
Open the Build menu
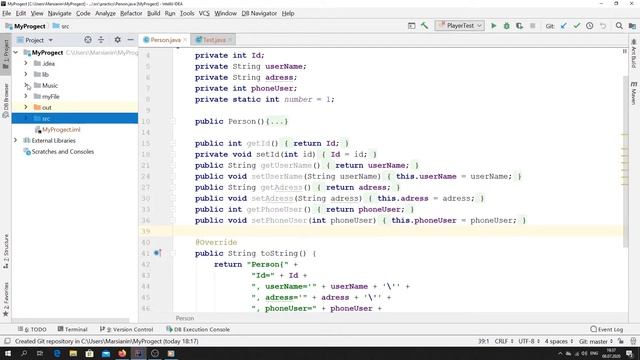tap(153, 13)
